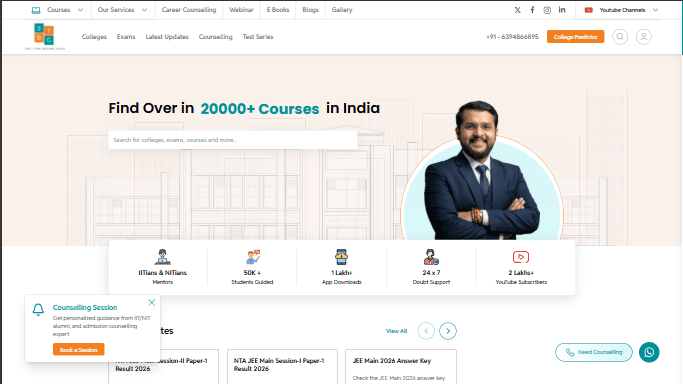Expand the Courses dropdown
Screen dimensions: 683x384
81,10
